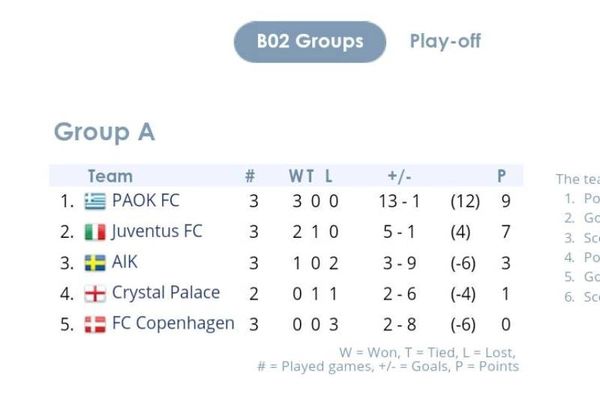This screenshot has height=400, width=600.
Task: Open the Juventus FC team link
Action: click(157, 231)
